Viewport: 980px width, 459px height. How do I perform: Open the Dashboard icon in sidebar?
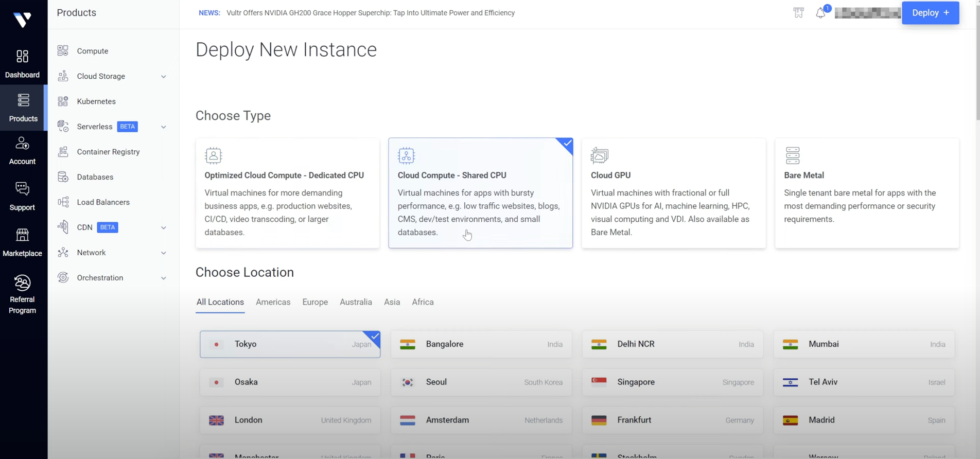tap(22, 57)
